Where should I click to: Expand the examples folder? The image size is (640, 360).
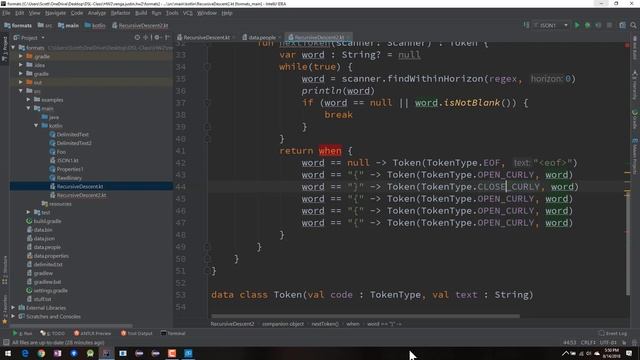click(29, 100)
